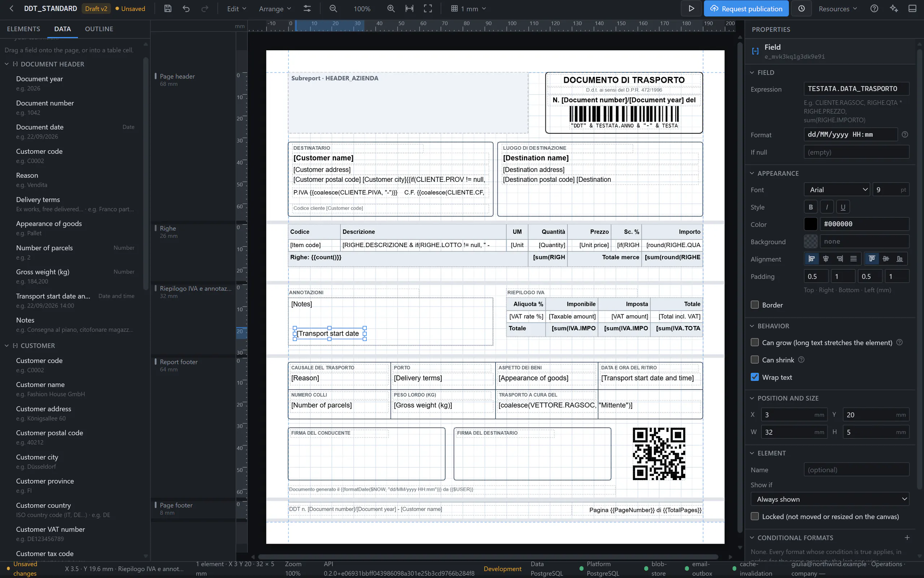This screenshot has width=924, height=578.
Task: Open the Arrange dropdown menu
Action: (275, 8)
